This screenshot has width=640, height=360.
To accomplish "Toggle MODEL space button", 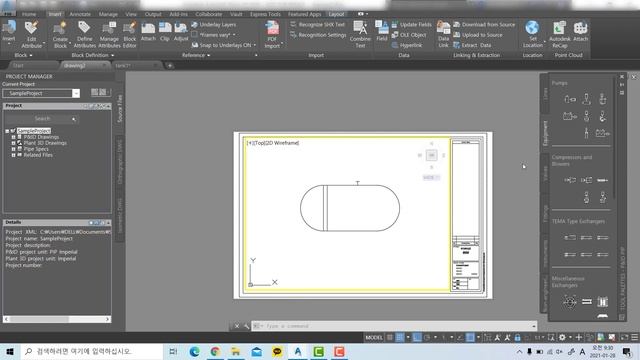I will point(374,338).
